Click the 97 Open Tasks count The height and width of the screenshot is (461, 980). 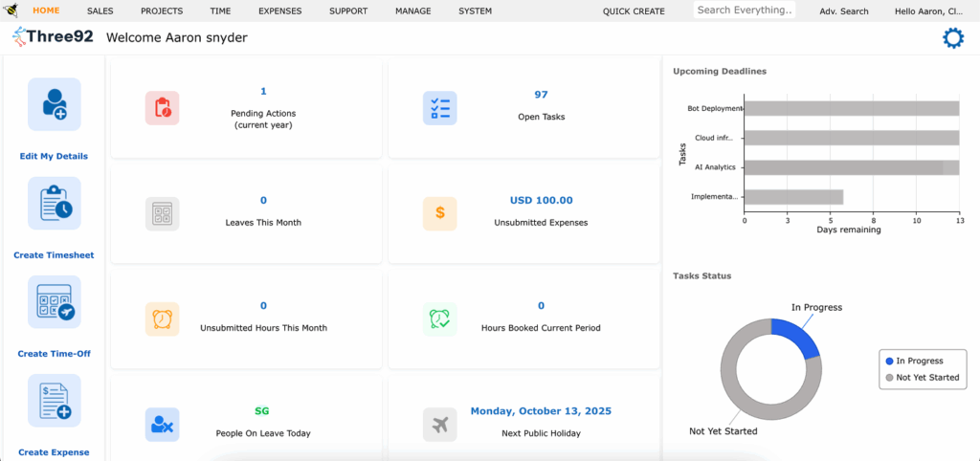(541, 95)
